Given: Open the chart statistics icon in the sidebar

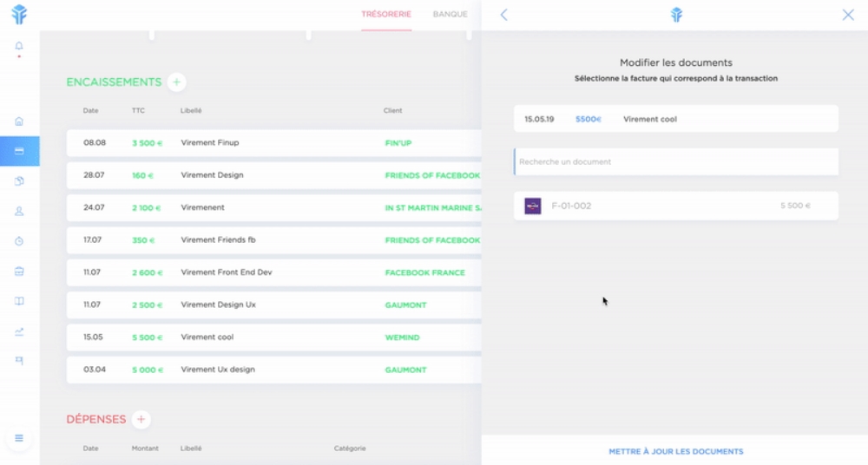Looking at the screenshot, I should click(19, 331).
